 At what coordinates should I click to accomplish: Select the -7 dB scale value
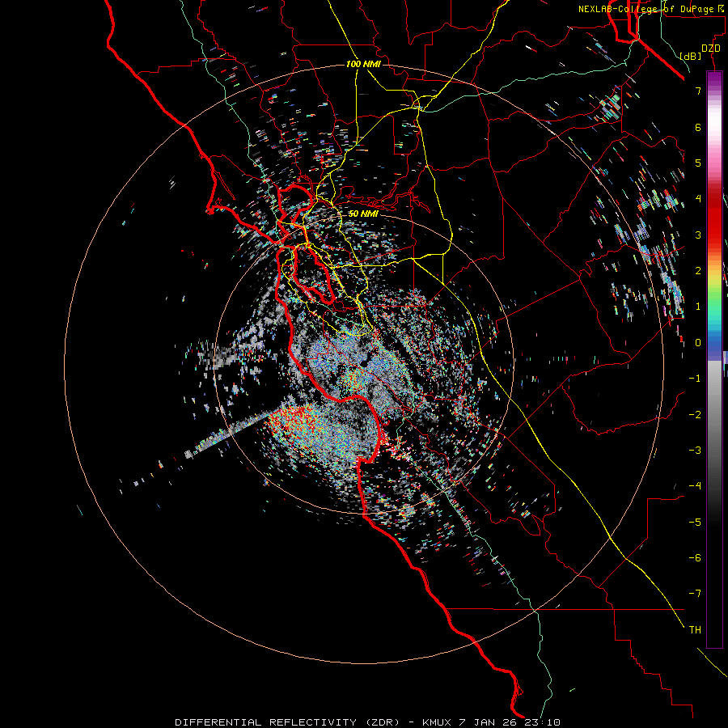(x=695, y=594)
